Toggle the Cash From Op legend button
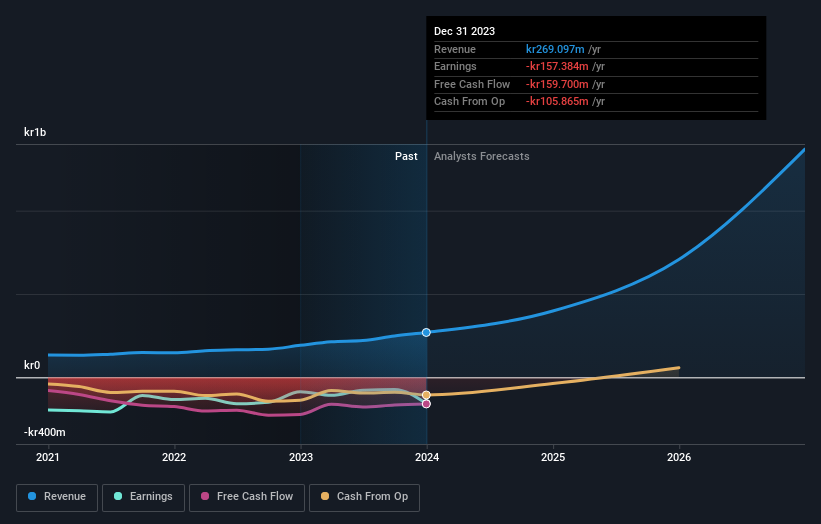 click(x=364, y=497)
